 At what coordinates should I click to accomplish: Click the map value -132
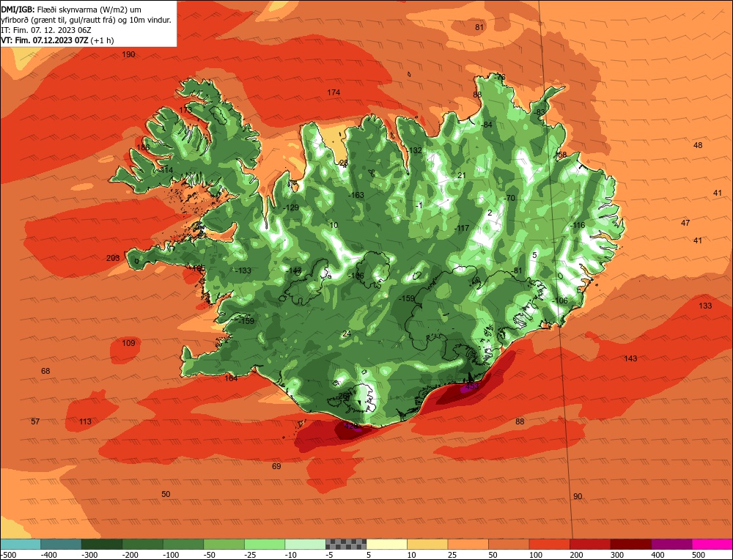pyautogui.click(x=414, y=150)
